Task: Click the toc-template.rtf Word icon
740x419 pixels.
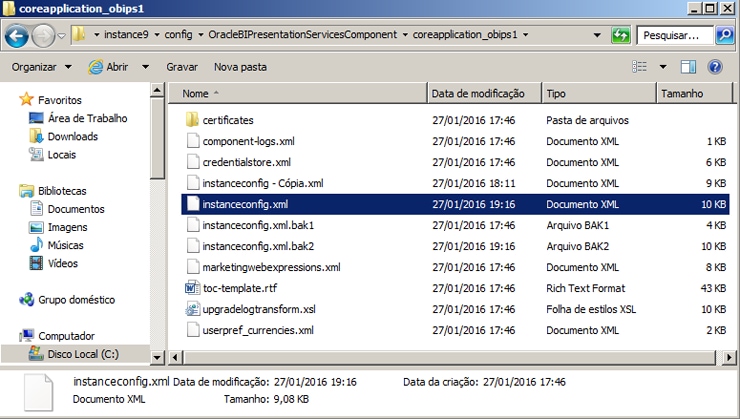Action: [192, 288]
